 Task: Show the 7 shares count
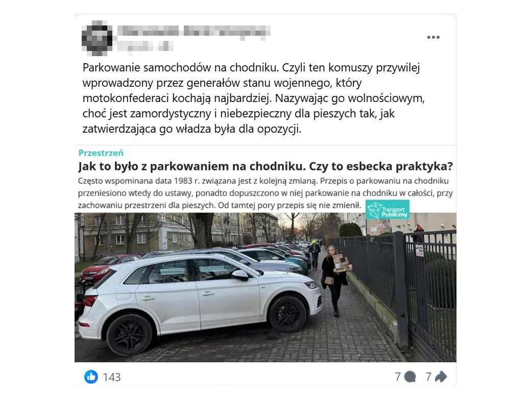point(428,377)
